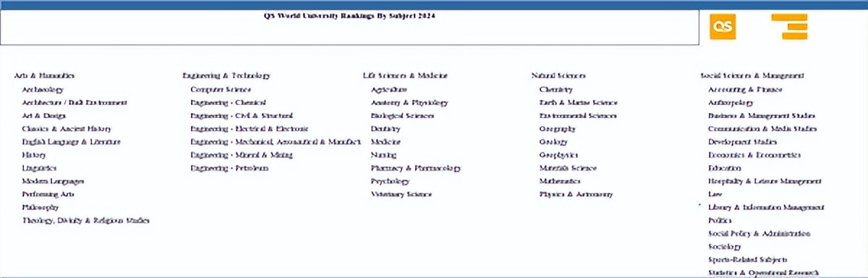Select the Dentistry link
Viewport: 868px width, 278px height.
point(386,129)
